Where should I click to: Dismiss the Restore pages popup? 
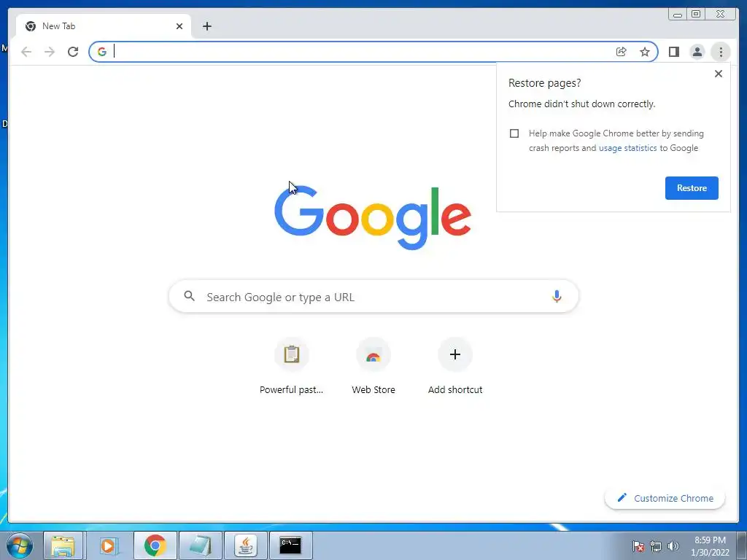tap(719, 74)
